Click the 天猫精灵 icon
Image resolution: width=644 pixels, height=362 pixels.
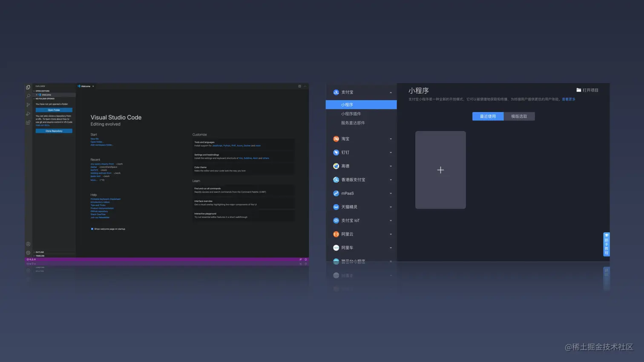pos(336,207)
